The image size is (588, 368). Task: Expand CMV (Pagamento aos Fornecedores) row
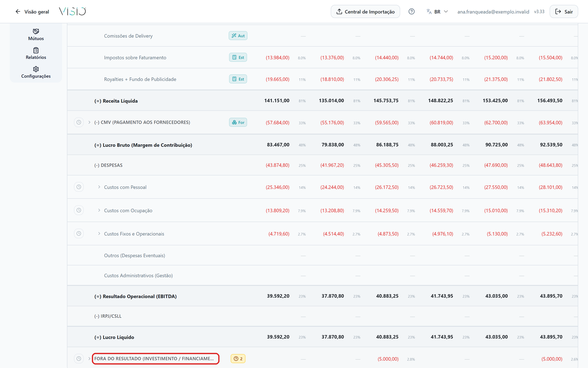(89, 122)
